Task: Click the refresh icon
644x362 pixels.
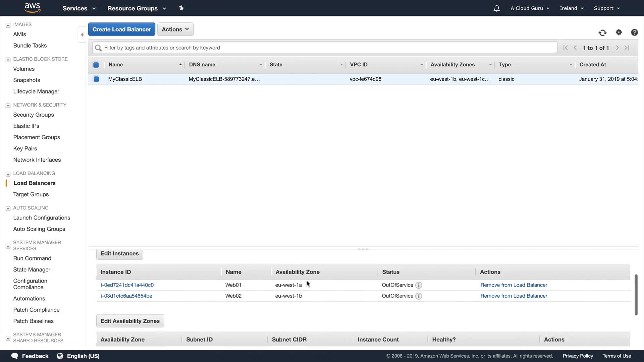Action: 602,33
